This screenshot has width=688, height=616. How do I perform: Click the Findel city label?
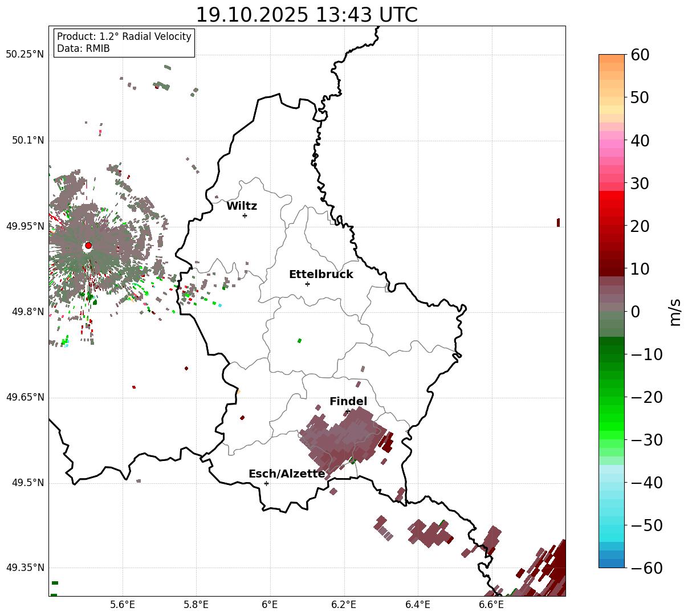point(348,402)
